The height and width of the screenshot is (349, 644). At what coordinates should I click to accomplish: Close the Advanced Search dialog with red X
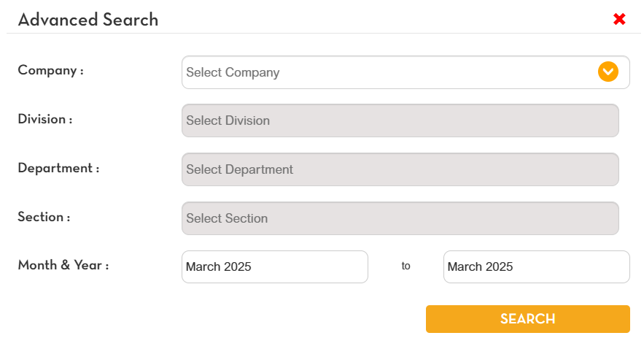click(x=619, y=20)
